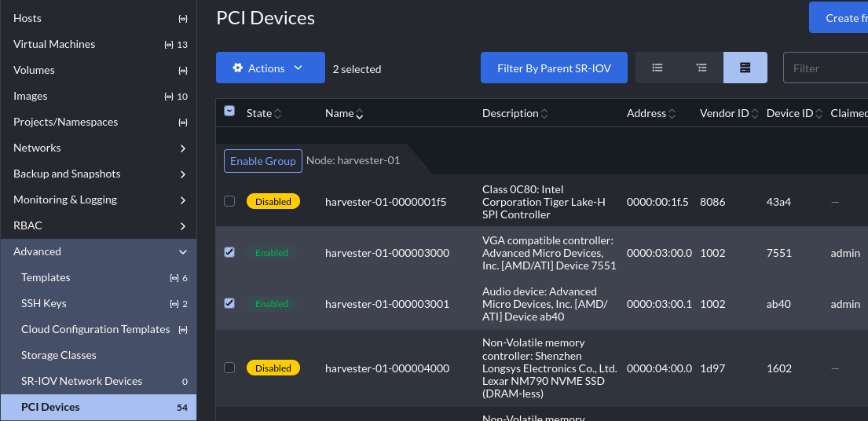This screenshot has width=868, height=421.
Task: Expand the Networks sidebar section
Action: click(x=182, y=148)
